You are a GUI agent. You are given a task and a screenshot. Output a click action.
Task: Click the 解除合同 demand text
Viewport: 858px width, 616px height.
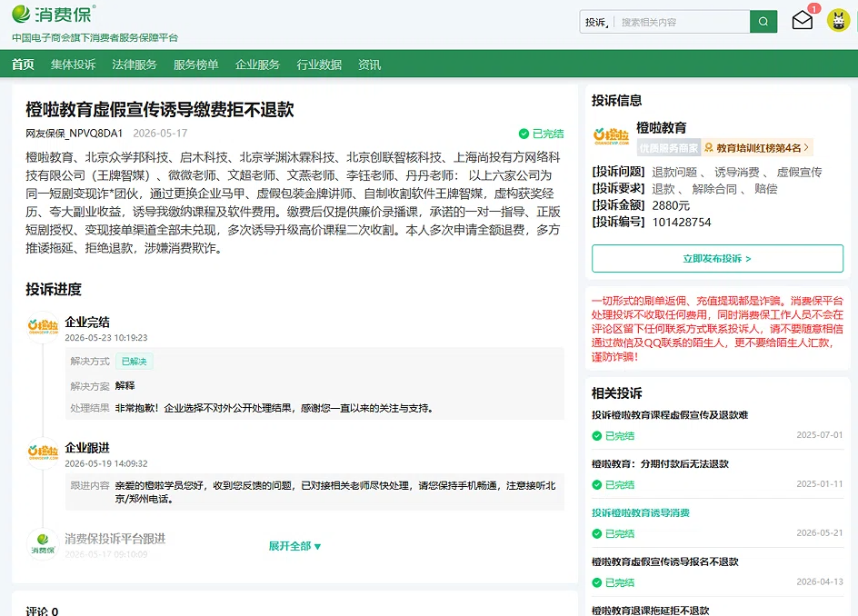click(x=714, y=189)
